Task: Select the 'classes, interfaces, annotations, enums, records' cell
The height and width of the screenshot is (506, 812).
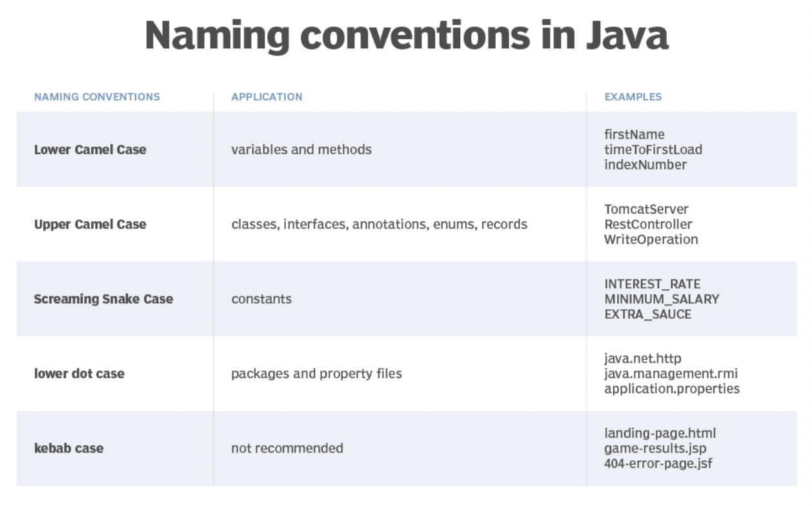Action: point(380,225)
